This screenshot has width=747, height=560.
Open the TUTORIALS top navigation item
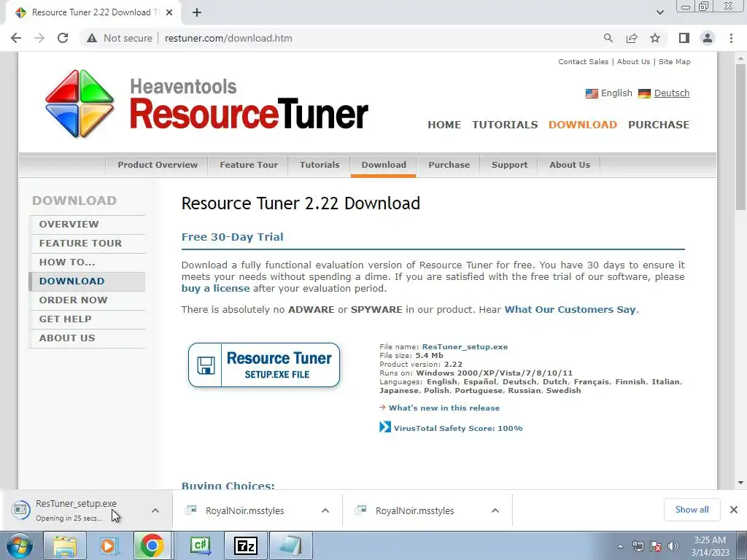505,125
